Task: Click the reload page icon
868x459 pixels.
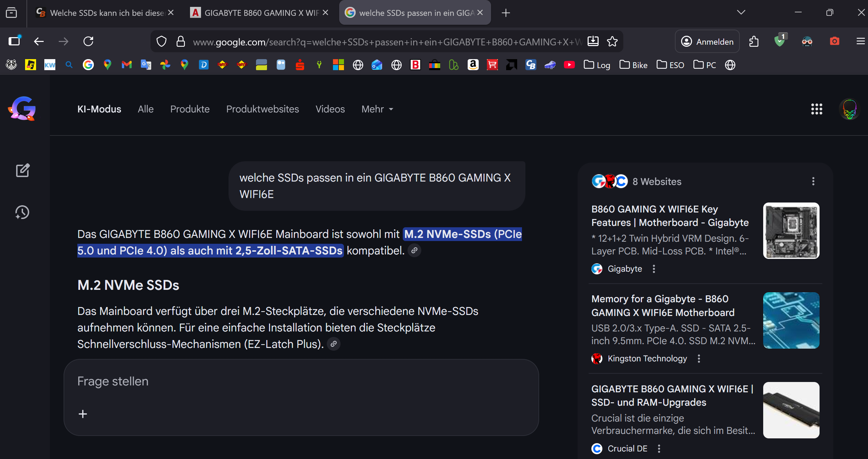Action: pos(88,42)
